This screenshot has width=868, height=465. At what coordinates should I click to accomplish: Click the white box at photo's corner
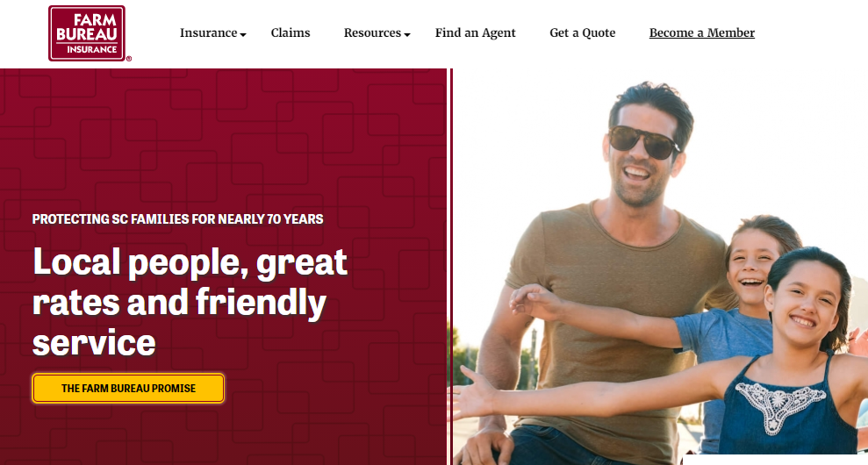775,460
